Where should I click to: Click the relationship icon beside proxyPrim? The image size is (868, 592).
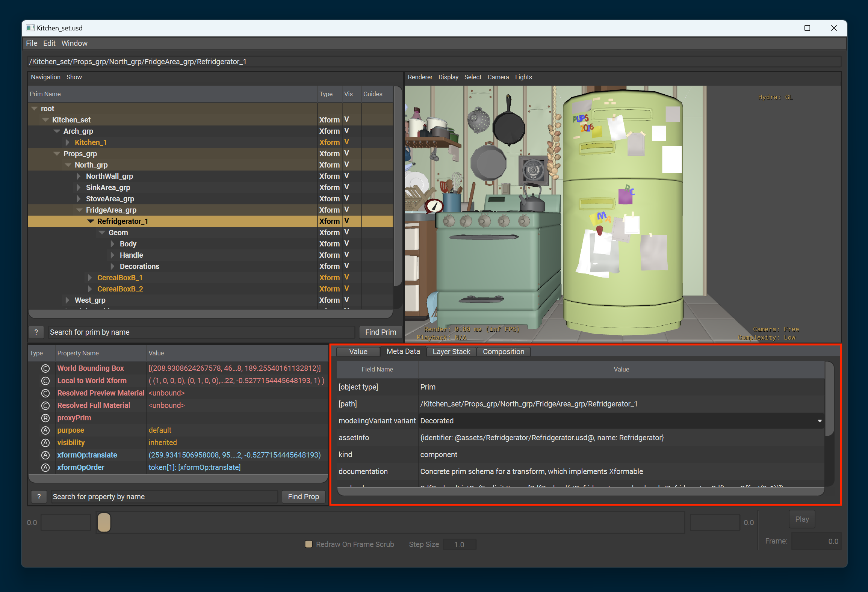coord(45,418)
